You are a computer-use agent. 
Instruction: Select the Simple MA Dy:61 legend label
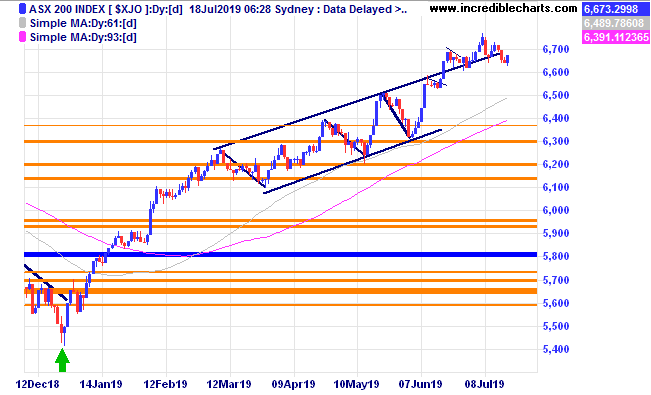point(83,23)
